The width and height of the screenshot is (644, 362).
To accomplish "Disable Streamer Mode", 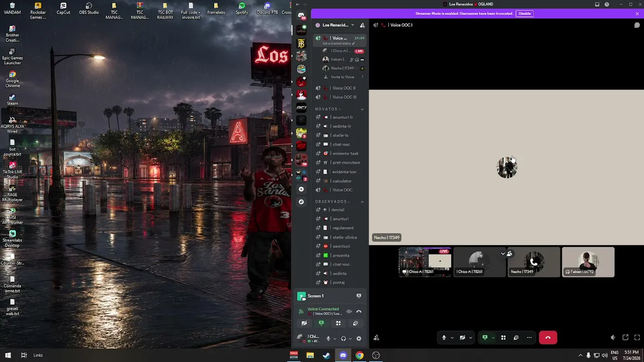I will tap(525, 14).
